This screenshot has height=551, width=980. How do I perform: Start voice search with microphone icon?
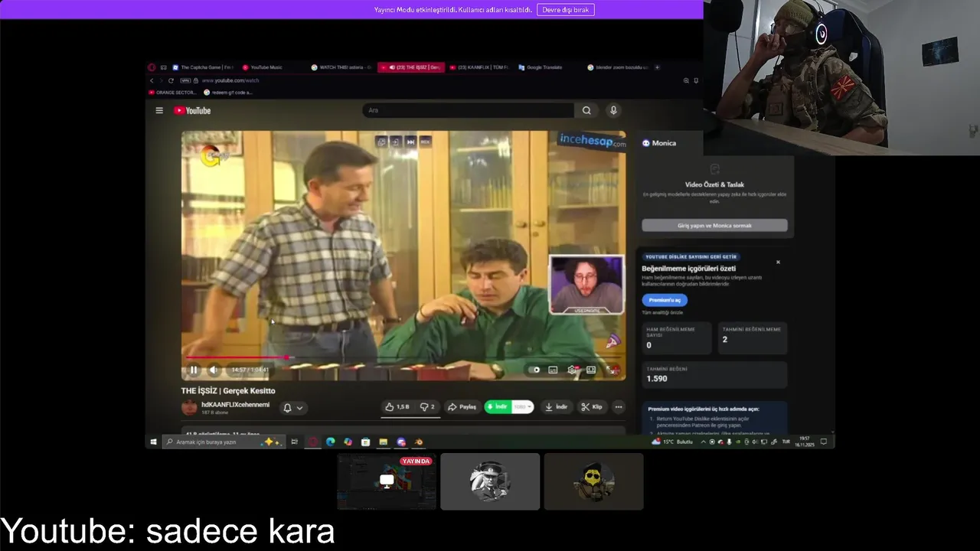pyautogui.click(x=613, y=110)
